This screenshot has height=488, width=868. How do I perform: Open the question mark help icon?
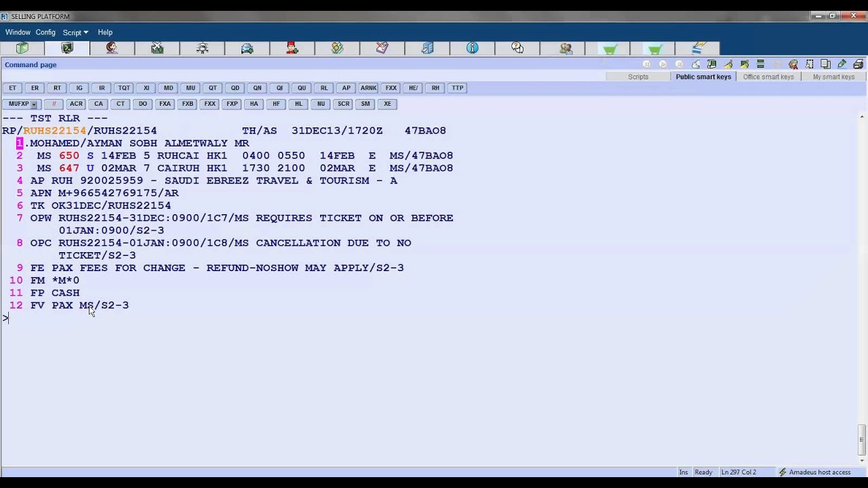pos(517,48)
